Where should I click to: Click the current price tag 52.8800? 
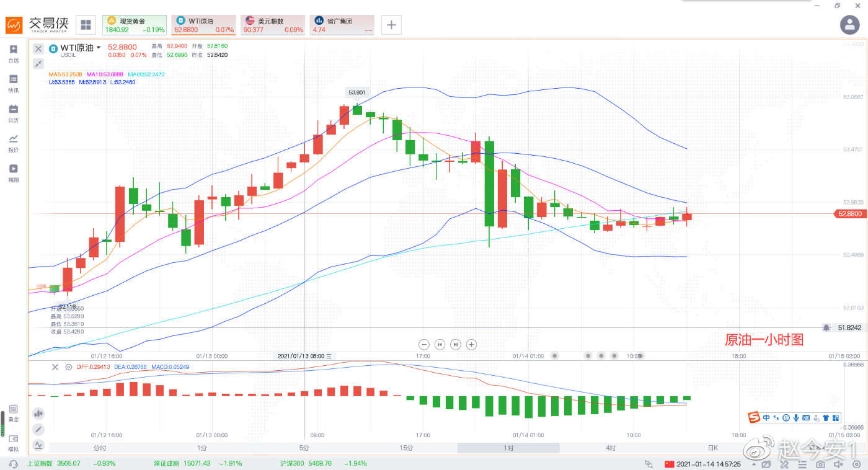[849, 213]
